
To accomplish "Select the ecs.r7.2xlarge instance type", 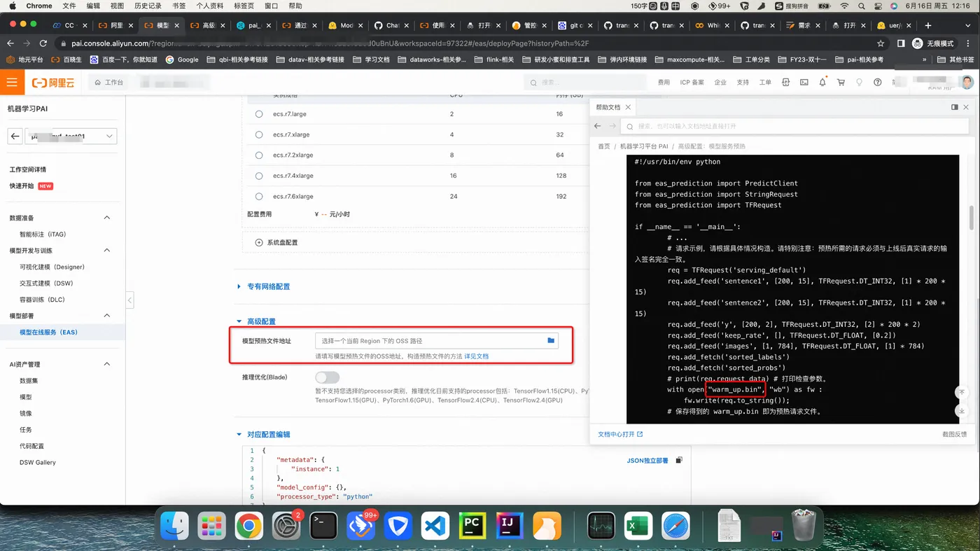I will click(x=259, y=155).
